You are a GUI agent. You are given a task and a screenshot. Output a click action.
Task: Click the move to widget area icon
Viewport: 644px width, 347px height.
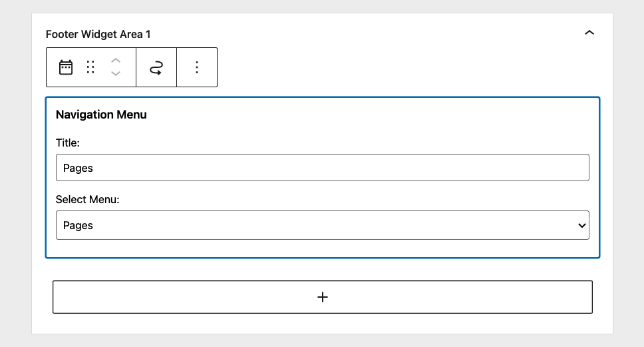pos(156,67)
